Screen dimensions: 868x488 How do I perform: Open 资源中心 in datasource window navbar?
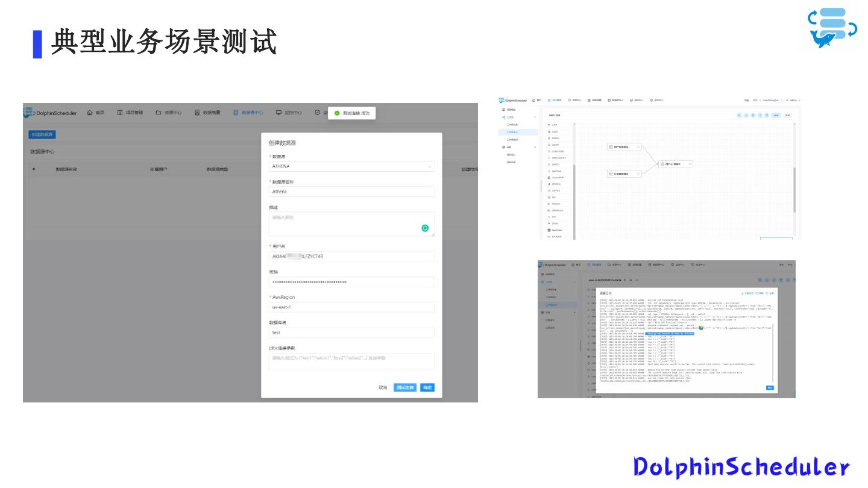169,113
